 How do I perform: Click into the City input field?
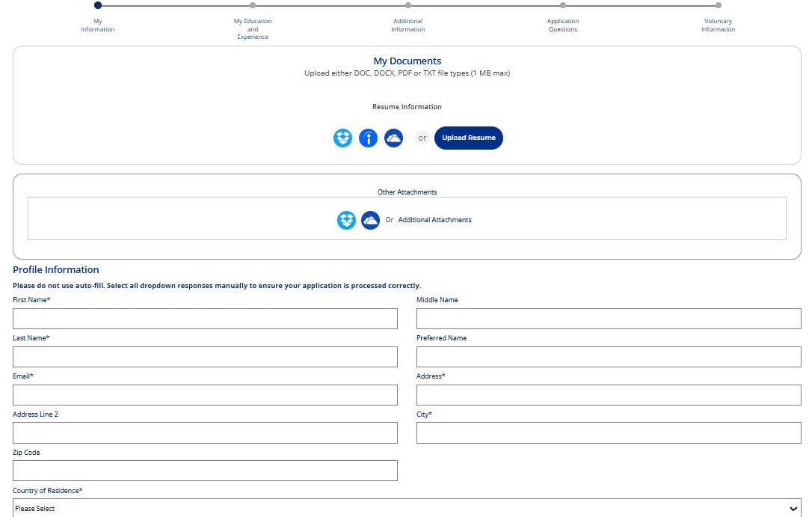pos(609,433)
